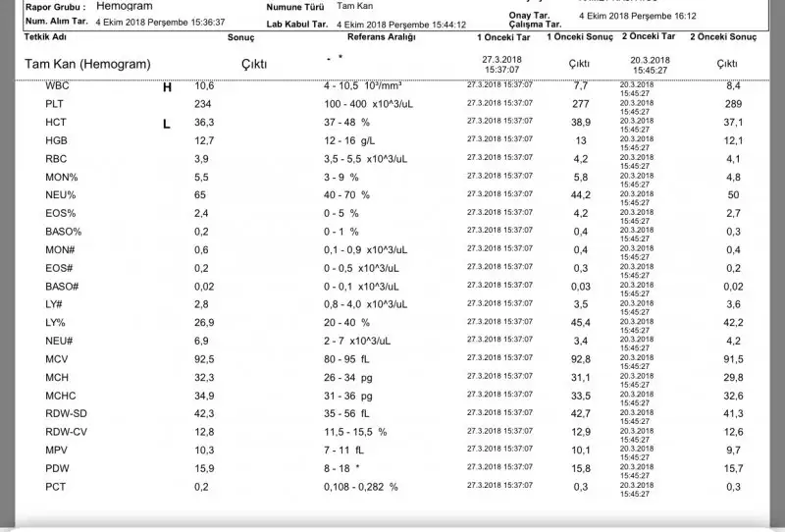Select the Referans Aralığı column header
This screenshot has width=785, height=532.
[382, 35]
